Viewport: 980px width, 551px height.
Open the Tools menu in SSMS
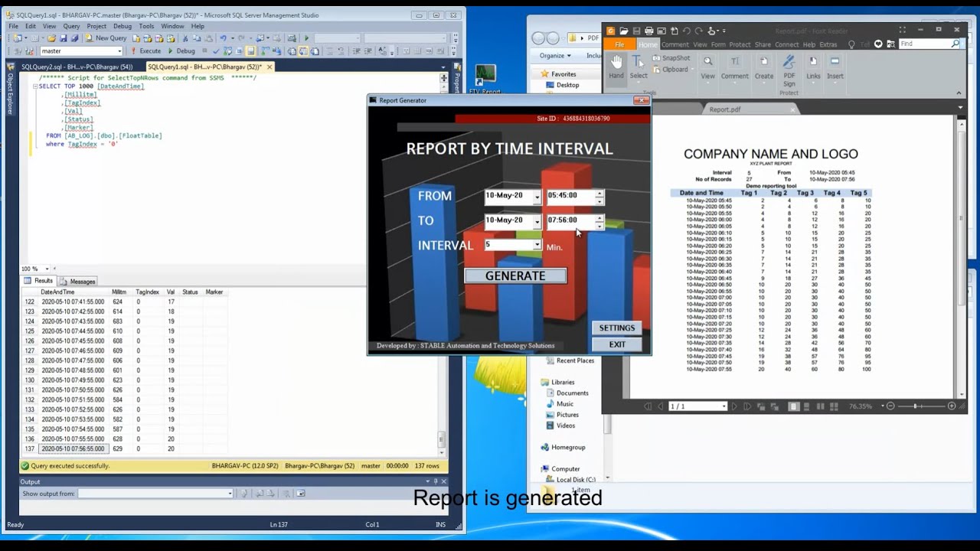(x=146, y=26)
